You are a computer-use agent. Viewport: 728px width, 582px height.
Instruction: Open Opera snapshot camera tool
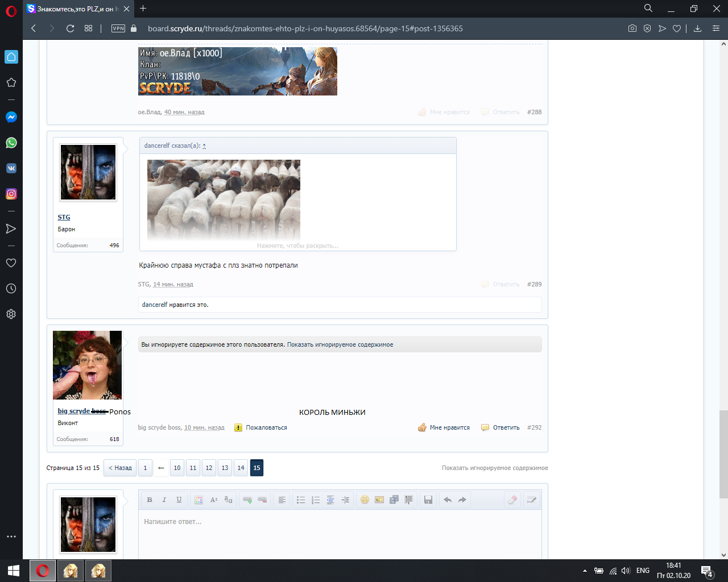pos(632,27)
